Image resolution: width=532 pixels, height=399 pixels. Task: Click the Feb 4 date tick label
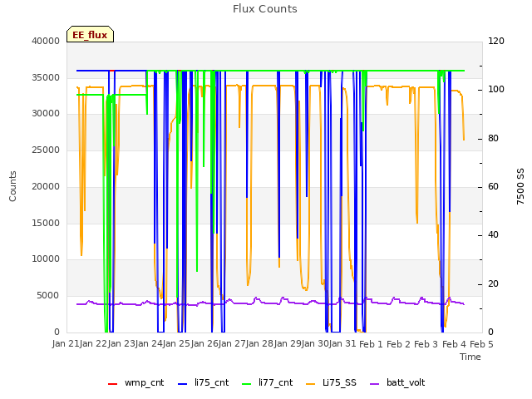click(x=455, y=344)
